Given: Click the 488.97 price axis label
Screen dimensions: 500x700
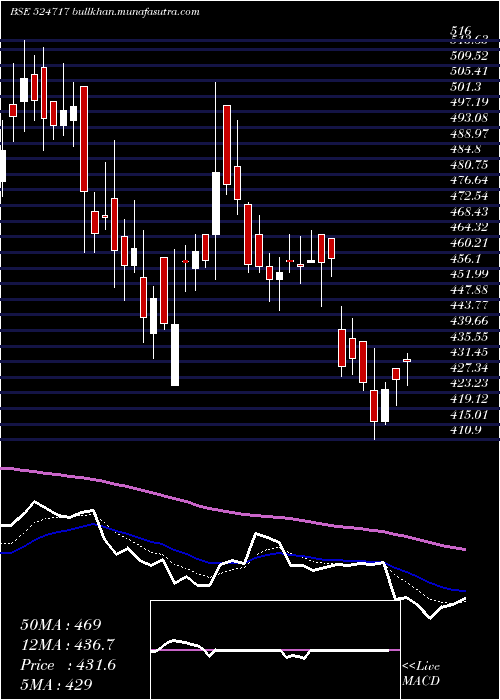Looking at the screenshot, I should 470,134.
